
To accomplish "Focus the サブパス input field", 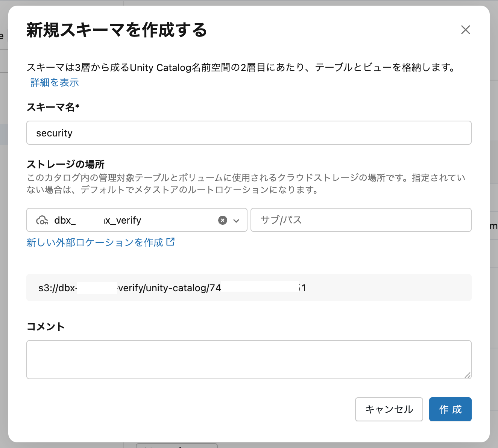I will click(361, 220).
